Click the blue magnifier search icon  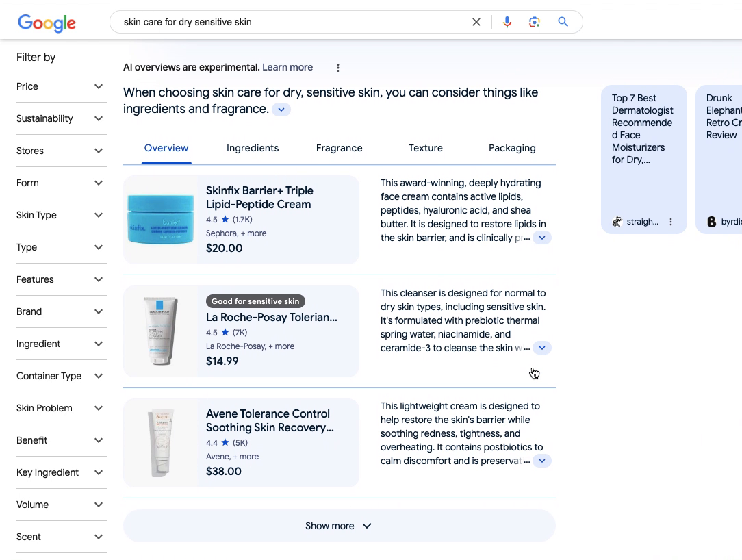pos(563,22)
